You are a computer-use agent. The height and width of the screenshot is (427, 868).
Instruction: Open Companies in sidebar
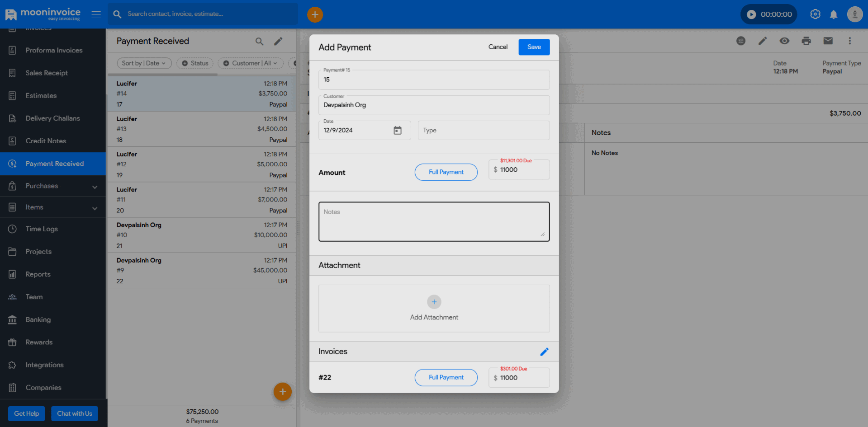(53, 388)
